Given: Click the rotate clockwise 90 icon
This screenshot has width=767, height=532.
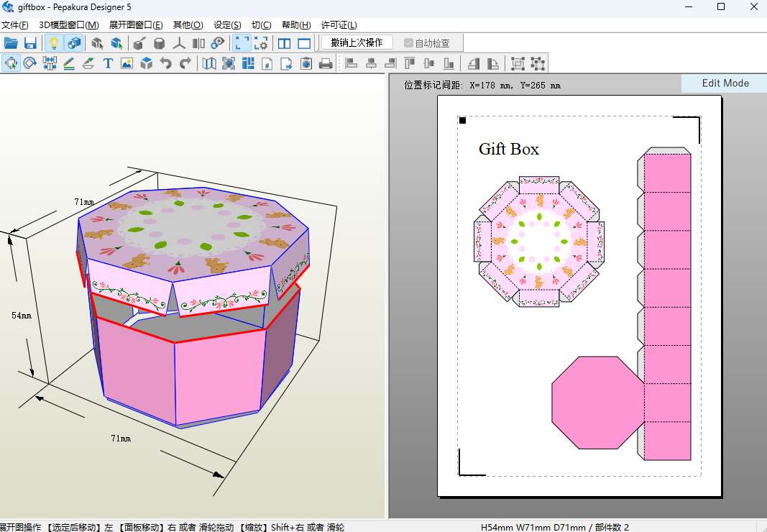Looking at the screenshot, I should point(492,63).
